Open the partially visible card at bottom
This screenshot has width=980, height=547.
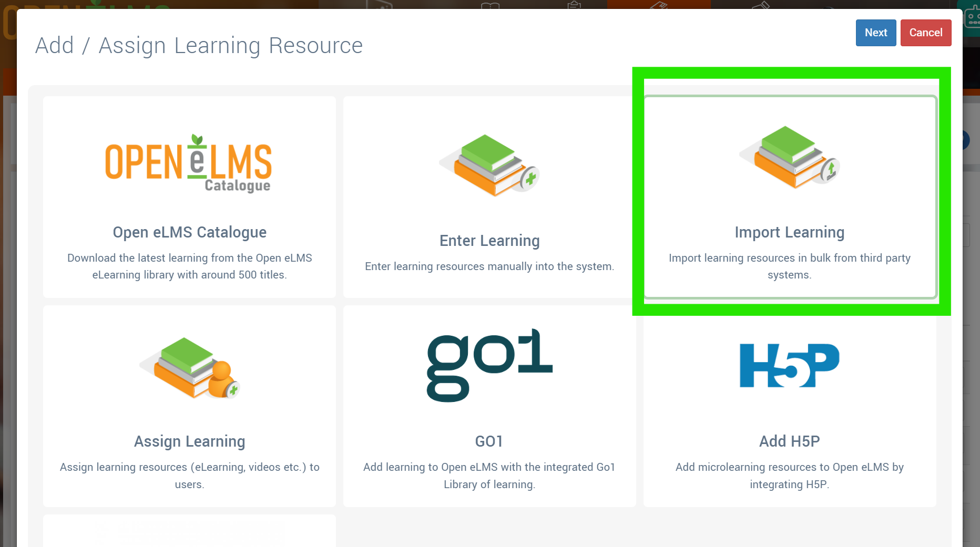pyautogui.click(x=190, y=531)
